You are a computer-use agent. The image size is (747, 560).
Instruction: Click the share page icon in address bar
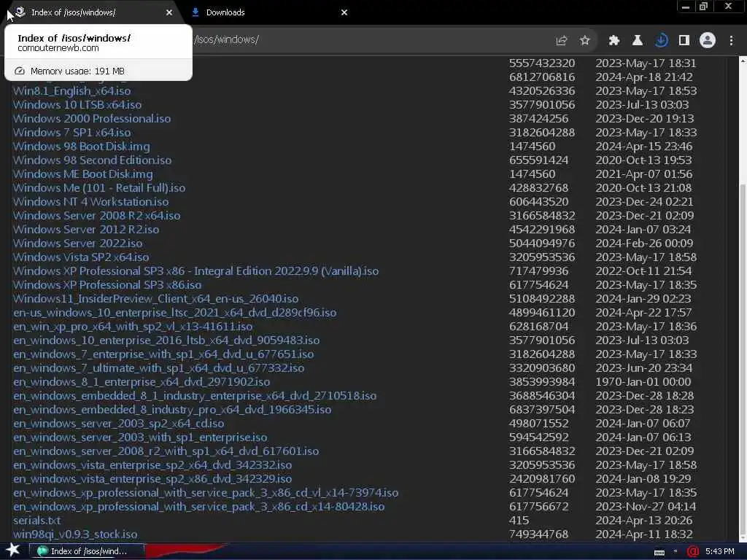point(561,41)
